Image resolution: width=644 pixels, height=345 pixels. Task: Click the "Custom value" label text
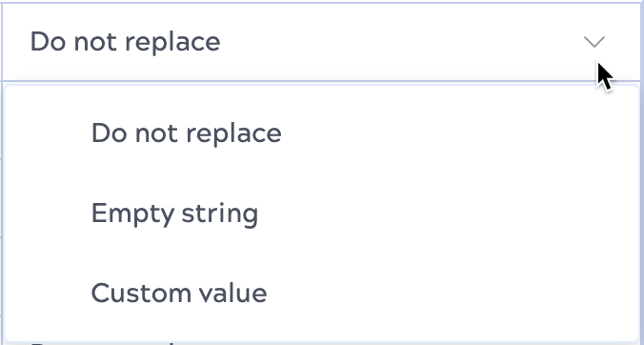pyautogui.click(x=179, y=293)
